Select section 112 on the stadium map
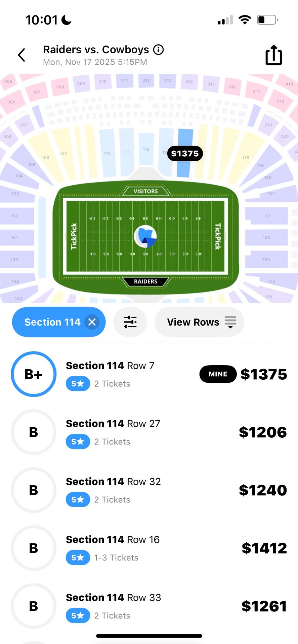Image resolution: width=298 pixels, height=644 pixels. pos(146,150)
